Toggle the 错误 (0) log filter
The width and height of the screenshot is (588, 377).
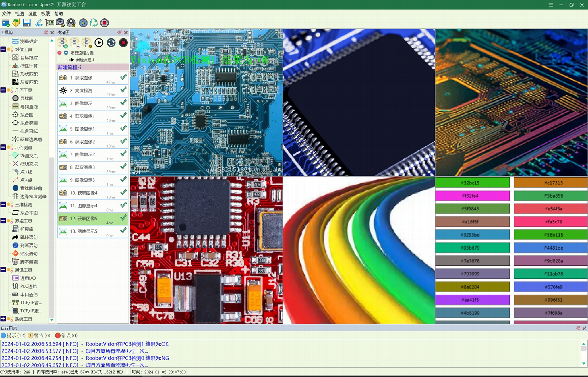pyautogui.click(x=66, y=335)
